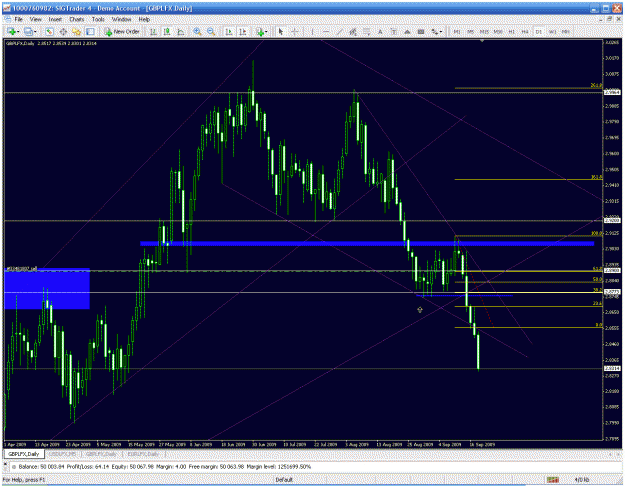The width and height of the screenshot is (625, 486).
Task: Select the long blue horizontal rectangle object
Action: pos(367,244)
